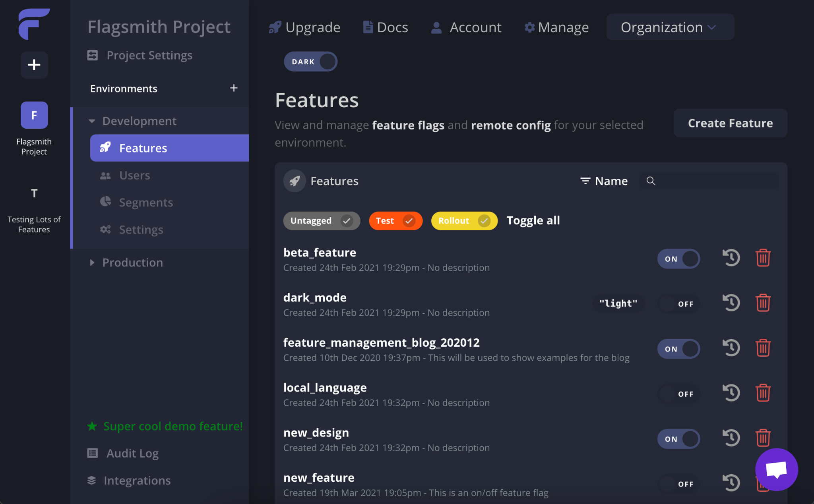
Task: Click the Create Feature button
Action: [x=730, y=123]
